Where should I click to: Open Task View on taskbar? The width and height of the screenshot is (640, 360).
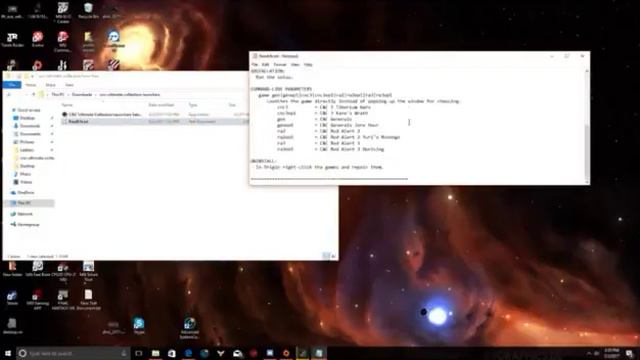(139, 353)
